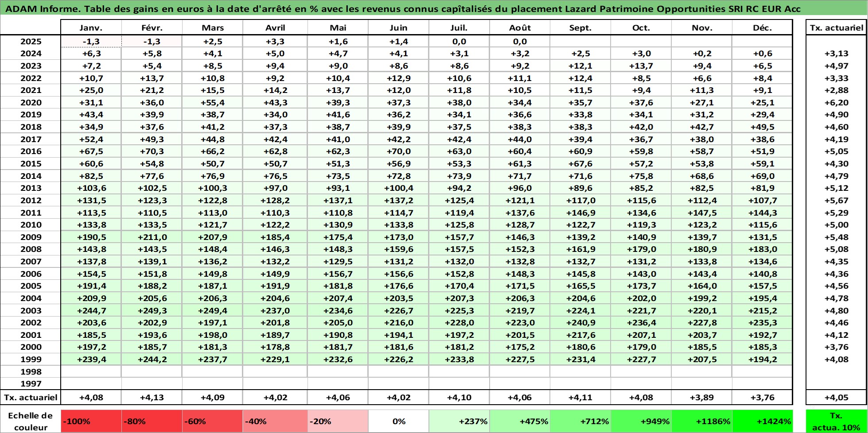The height and width of the screenshot is (433, 868).
Task: Select the Févr. actuarial rate +4,13 bottom cell
Action: (x=152, y=398)
